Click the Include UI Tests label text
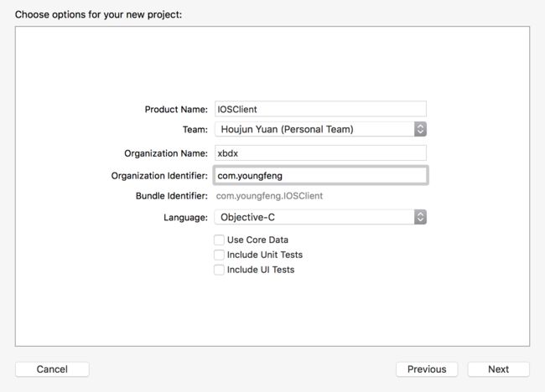The image size is (545, 392). click(261, 270)
